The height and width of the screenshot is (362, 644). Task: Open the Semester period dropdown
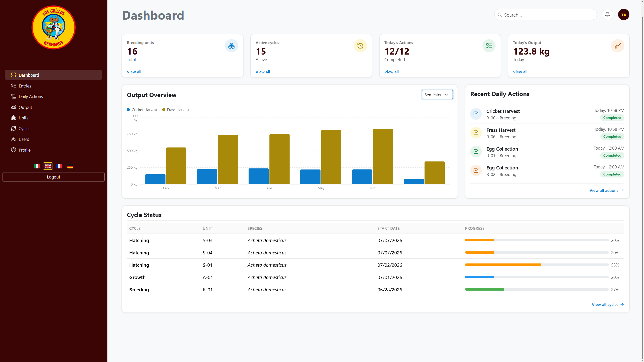(x=437, y=95)
